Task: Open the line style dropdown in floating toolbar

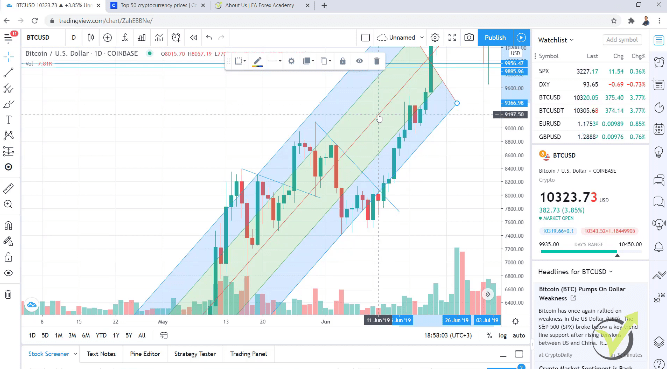Action: (x=274, y=61)
